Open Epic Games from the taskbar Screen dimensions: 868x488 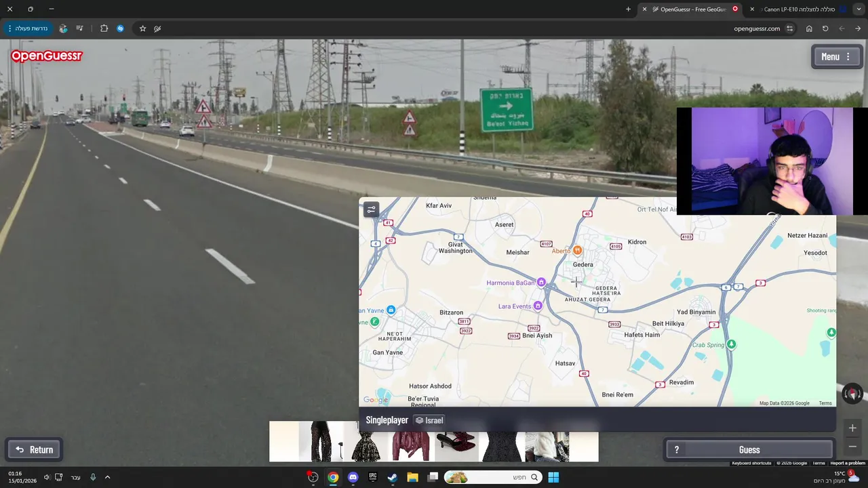372,477
